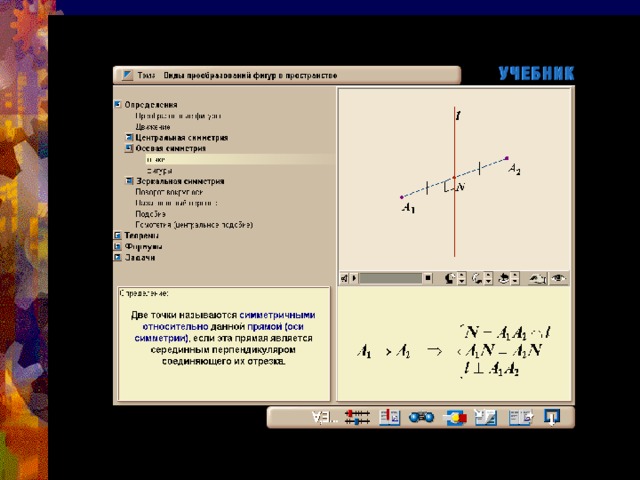640x480 pixels.
Task: Click the blue spheres model icon
Action: pyautogui.click(x=421, y=417)
